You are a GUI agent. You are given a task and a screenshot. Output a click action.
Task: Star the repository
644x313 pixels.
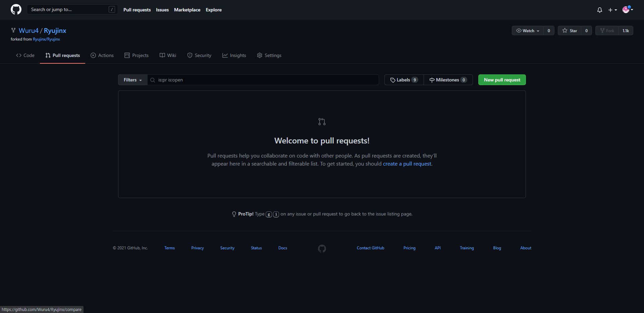click(x=570, y=30)
